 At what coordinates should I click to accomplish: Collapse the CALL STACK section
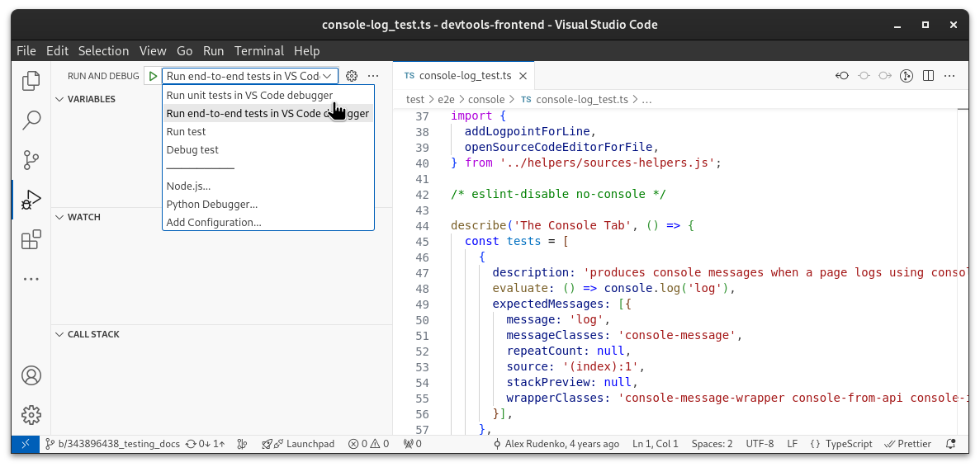[x=92, y=334]
